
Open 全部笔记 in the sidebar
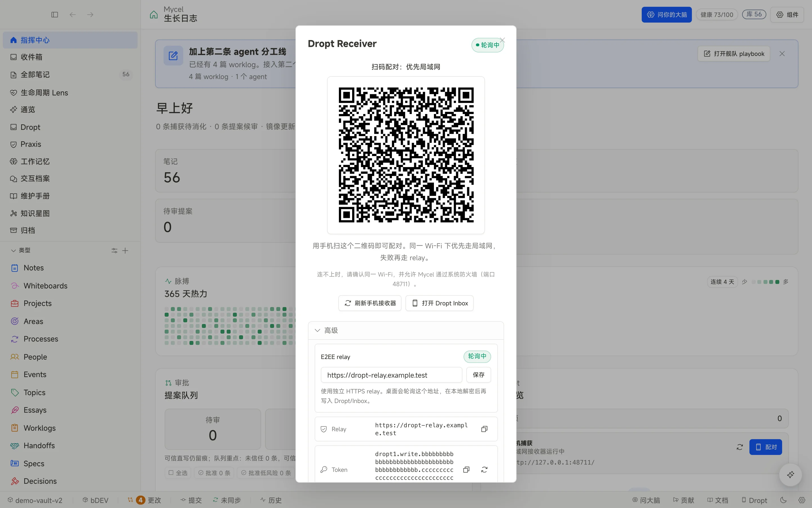pyautogui.click(x=70, y=75)
